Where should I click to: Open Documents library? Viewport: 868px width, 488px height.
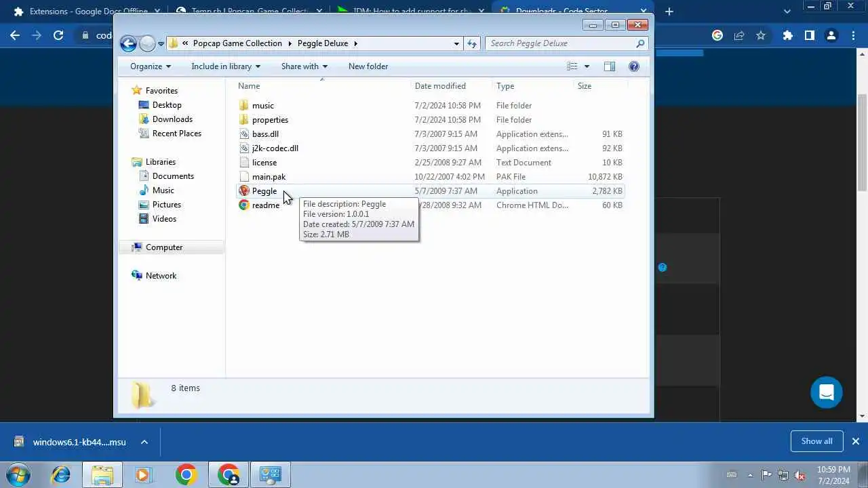point(173,176)
